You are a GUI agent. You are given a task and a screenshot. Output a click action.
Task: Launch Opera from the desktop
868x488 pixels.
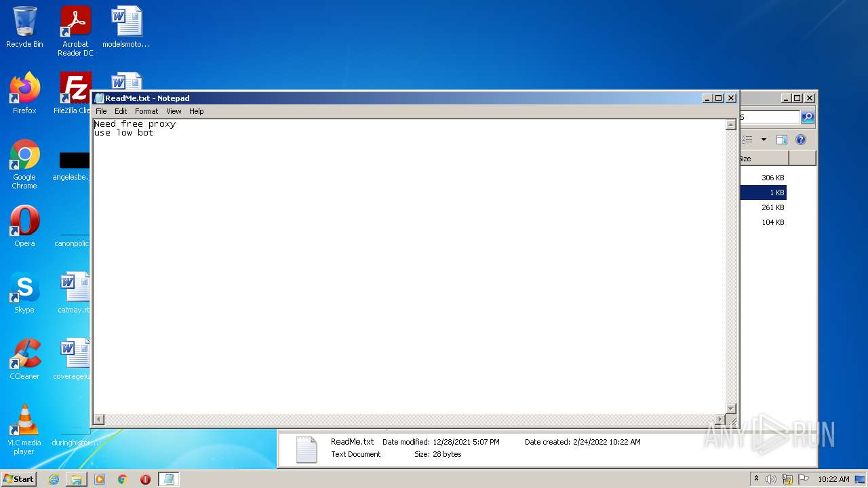pos(24,226)
